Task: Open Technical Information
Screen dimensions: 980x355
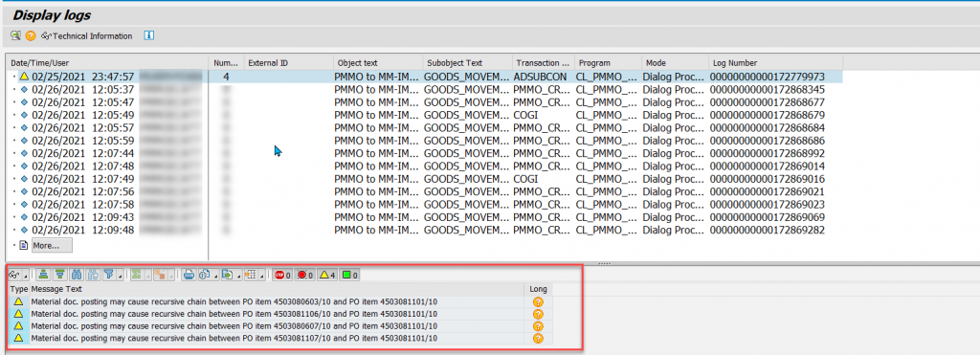Action: 87,36
